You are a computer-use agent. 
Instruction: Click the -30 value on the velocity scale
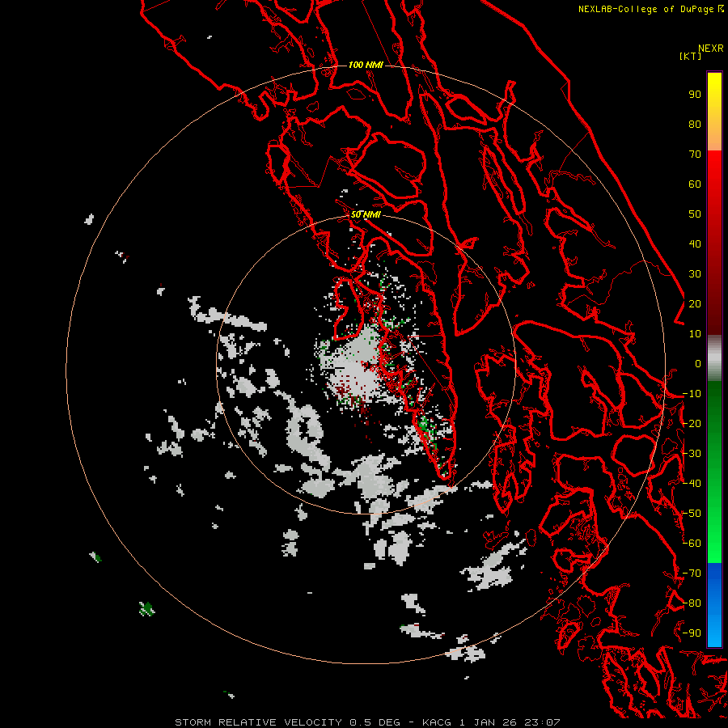tap(692, 454)
